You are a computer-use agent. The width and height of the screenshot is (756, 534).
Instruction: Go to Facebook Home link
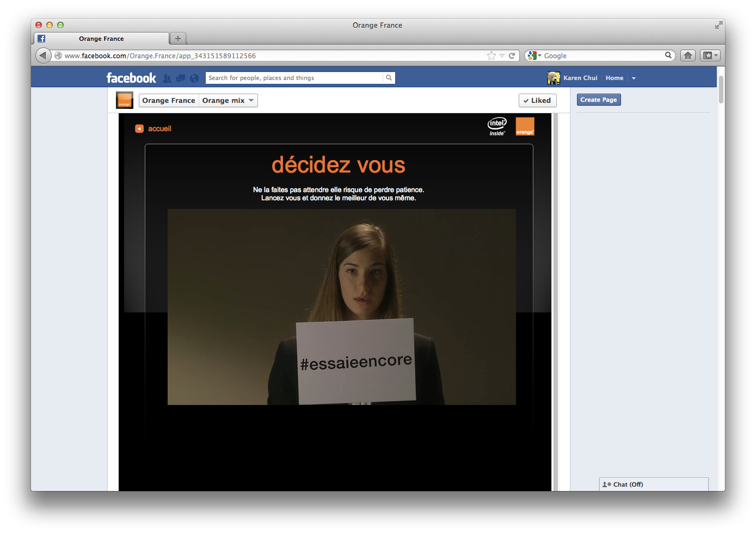click(x=614, y=78)
